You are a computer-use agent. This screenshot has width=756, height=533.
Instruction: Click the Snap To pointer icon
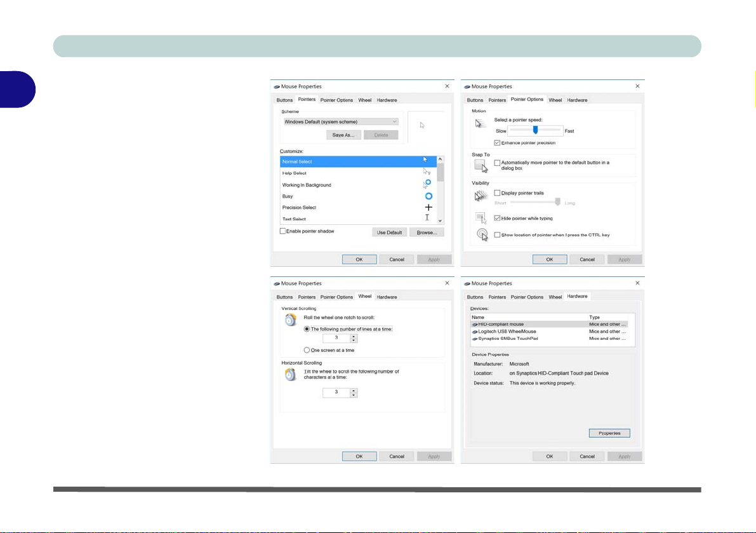[481, 166]
